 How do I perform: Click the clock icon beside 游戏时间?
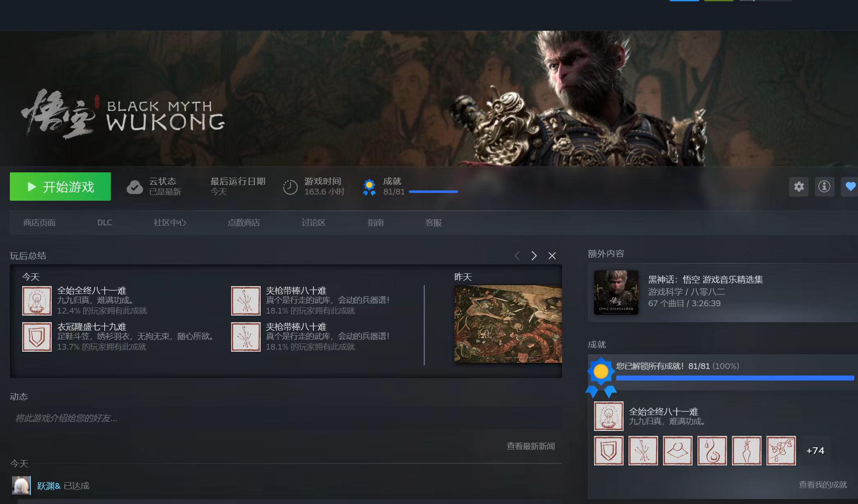[290, 187]
